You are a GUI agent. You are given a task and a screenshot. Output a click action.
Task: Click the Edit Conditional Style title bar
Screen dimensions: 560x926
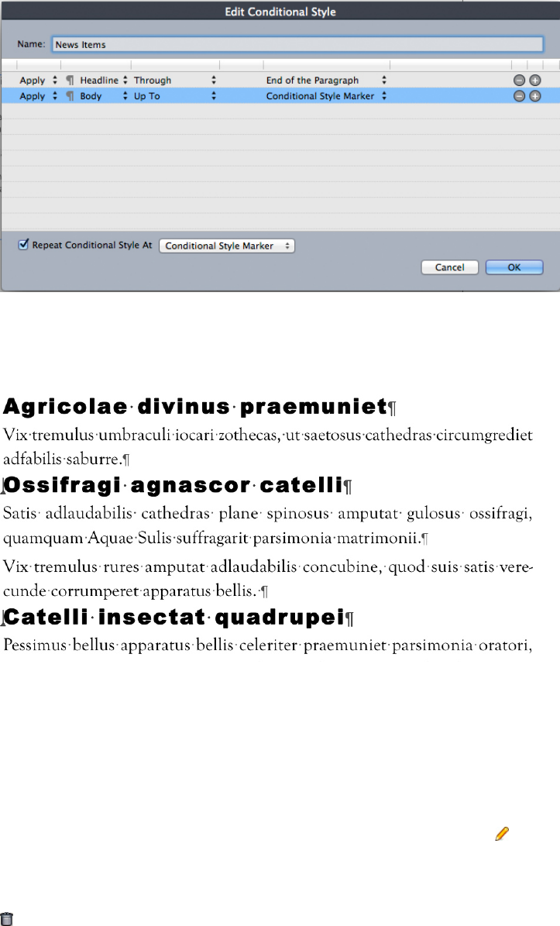click(280, 11)
